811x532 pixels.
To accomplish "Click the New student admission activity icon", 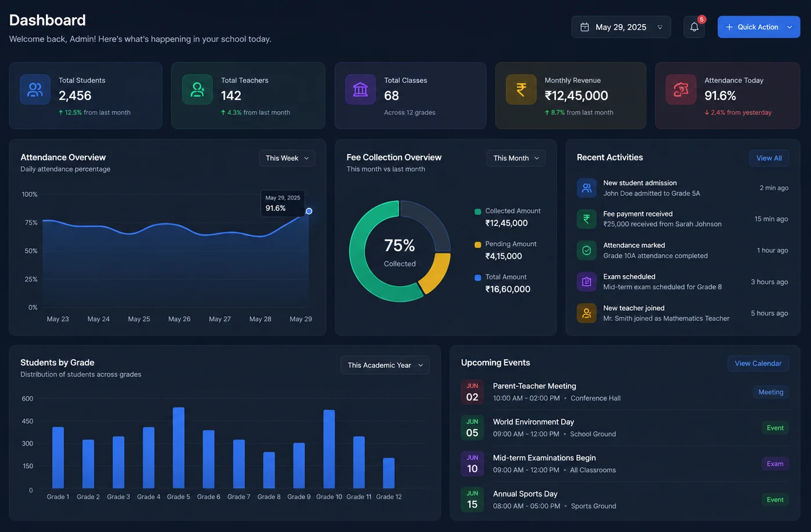I will tap(586, 188).
